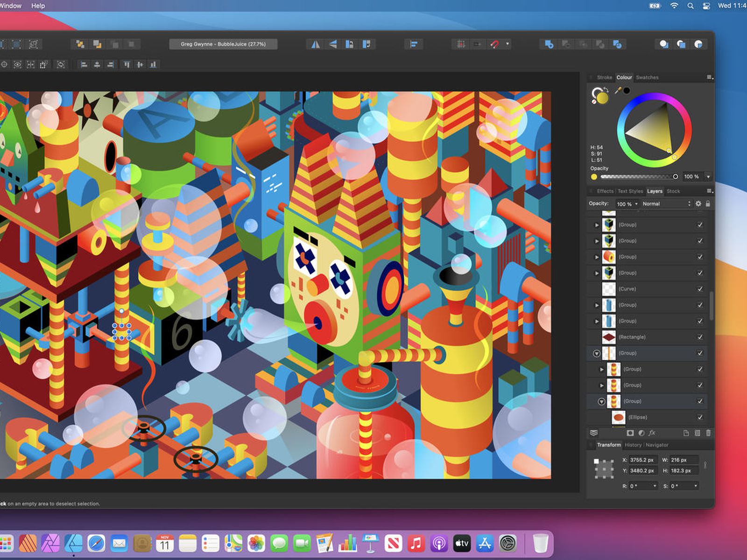The width and height of the screenshot is (747, 560).
Task: Expand the topmost Group layer in list
Action: 597,225
